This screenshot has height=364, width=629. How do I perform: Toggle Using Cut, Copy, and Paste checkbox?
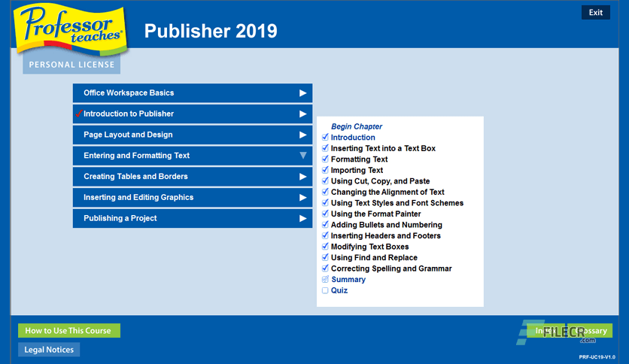325,180
